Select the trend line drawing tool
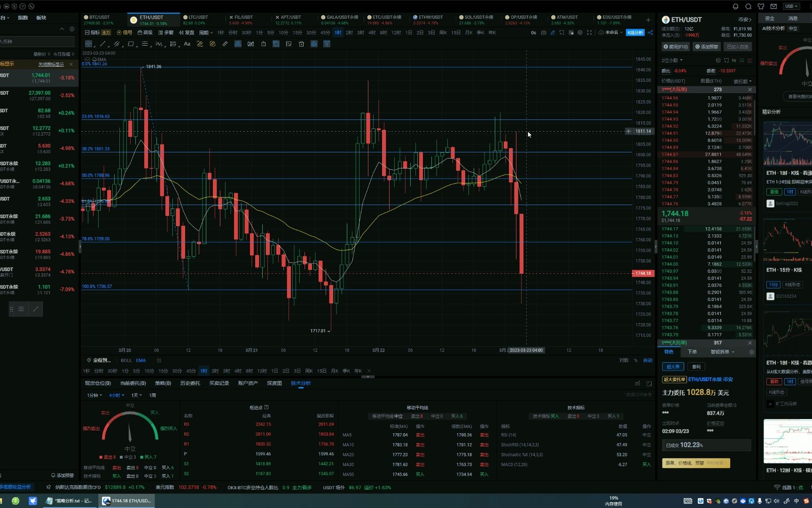This screenshot has height=508, width=812. coord(102,44)
